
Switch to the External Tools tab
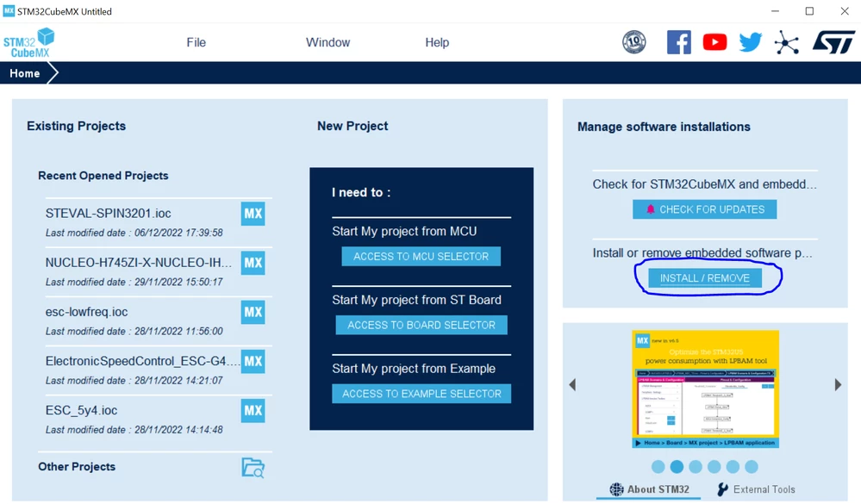(756, 489)
